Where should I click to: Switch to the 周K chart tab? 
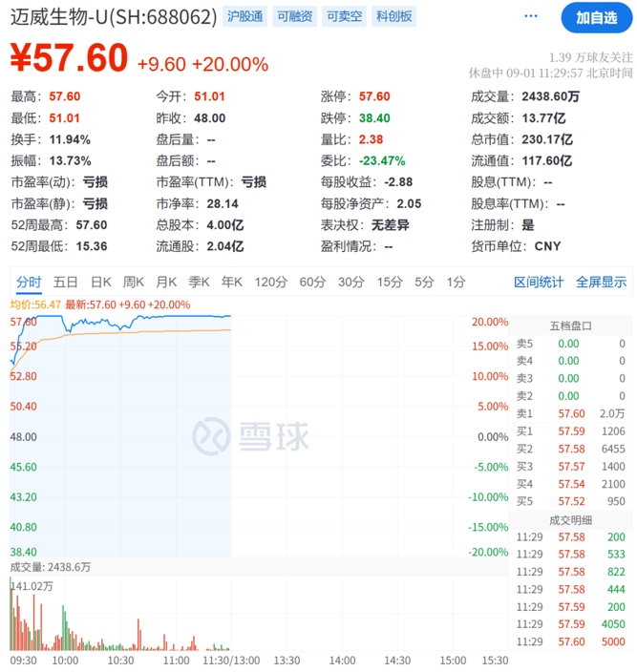(x=134, y=282)
